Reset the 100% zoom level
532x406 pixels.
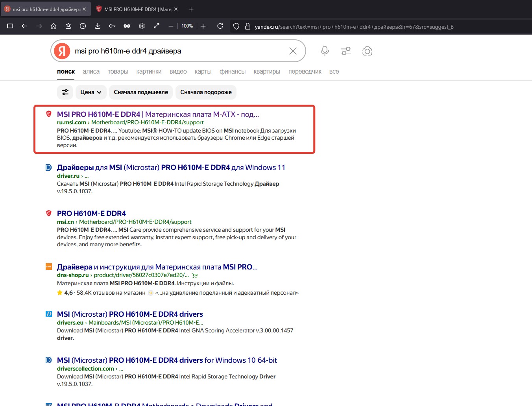(187, 26)
